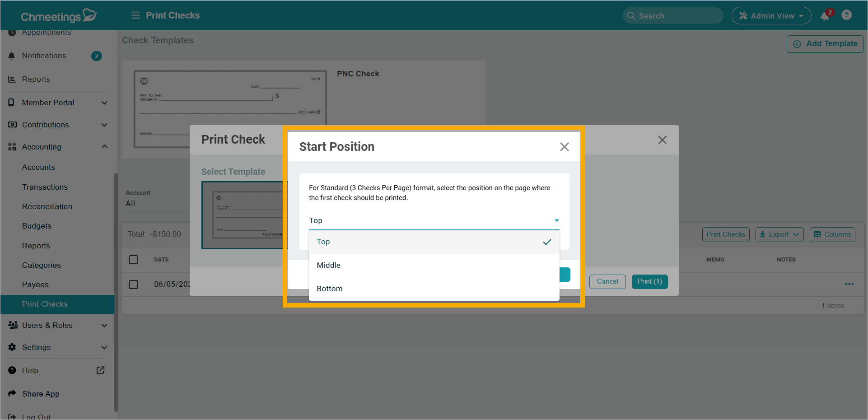This screenshot has height=420, width=868.
Task: Expand the Contributions menu
Action: coord(104,125)
